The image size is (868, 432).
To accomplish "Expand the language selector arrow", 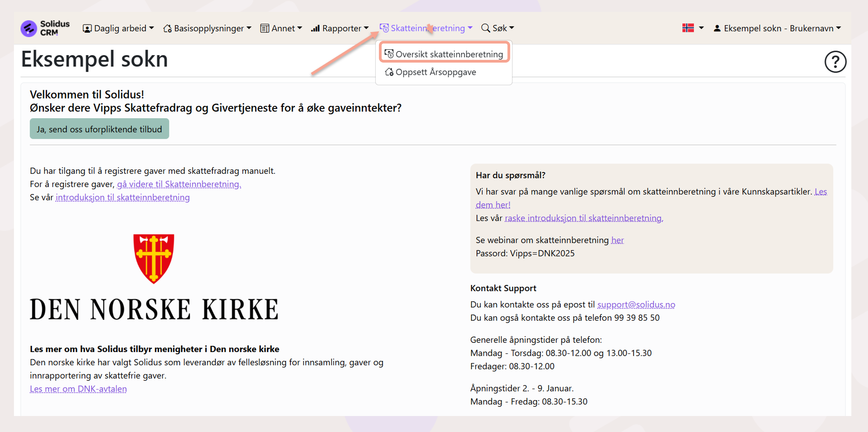I will pyautogui.click(x=701, y=28).
